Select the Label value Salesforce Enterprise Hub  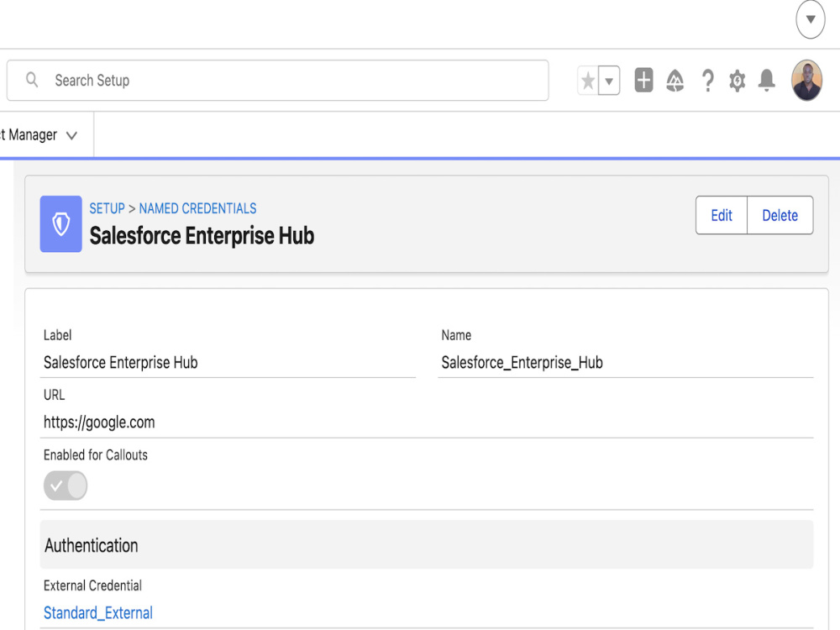coord(120,363)
